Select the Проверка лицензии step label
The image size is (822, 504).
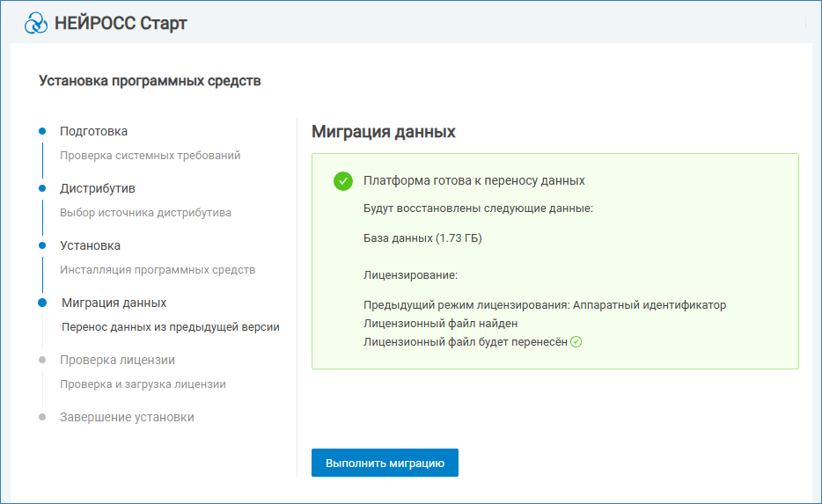pyautogui.click(x=117, y=360)
